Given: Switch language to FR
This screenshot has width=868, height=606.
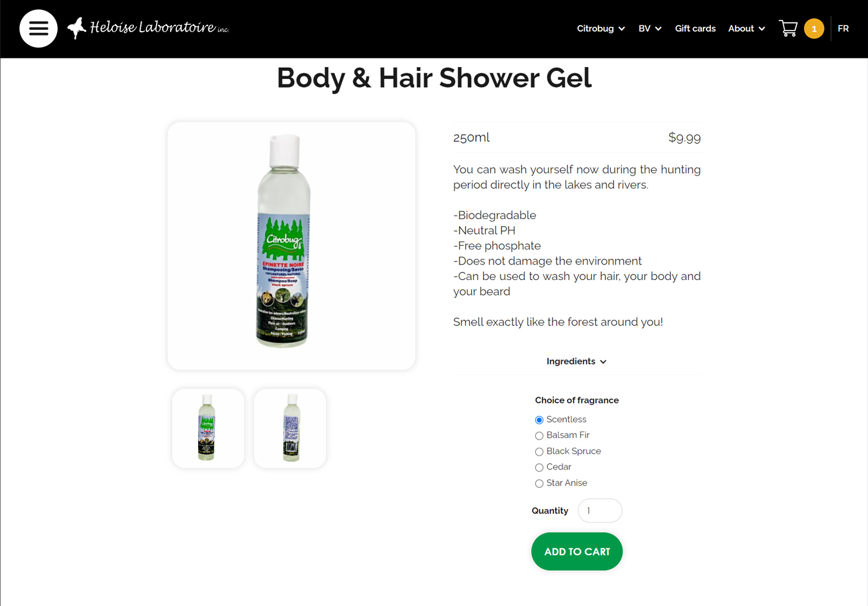Looking at the screenshot, I should point(843,29).
